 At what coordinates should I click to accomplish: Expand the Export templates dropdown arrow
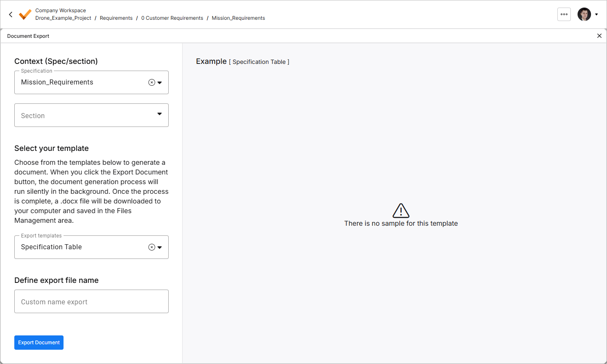click(x=160, y=247)
